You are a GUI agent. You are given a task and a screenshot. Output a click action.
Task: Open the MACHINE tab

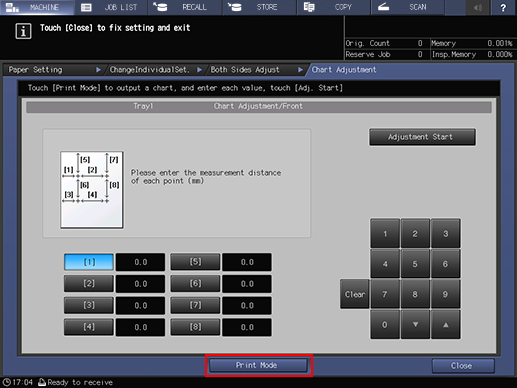point(37,7)
